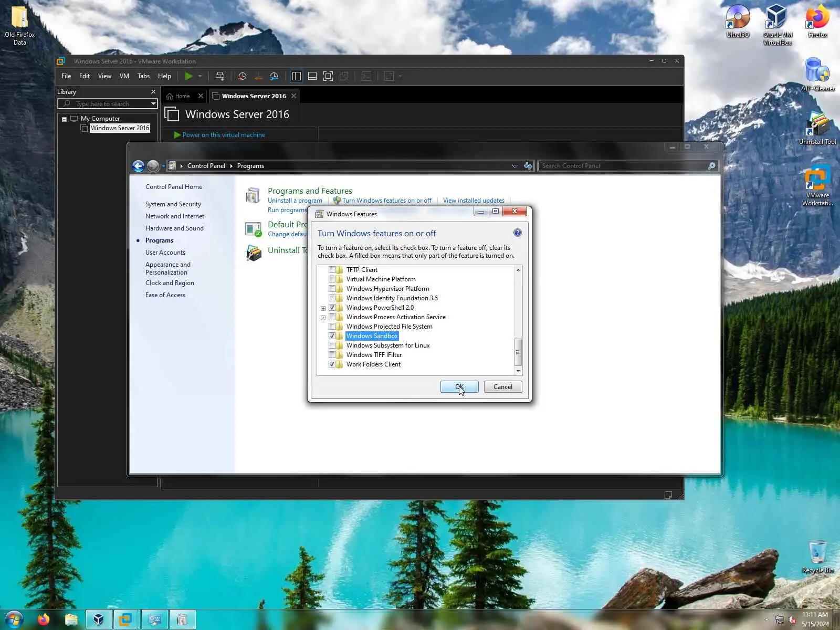Toggle the TFTP Client checkbox
This screenshot has width=840, height=630.
coord(332,270)
